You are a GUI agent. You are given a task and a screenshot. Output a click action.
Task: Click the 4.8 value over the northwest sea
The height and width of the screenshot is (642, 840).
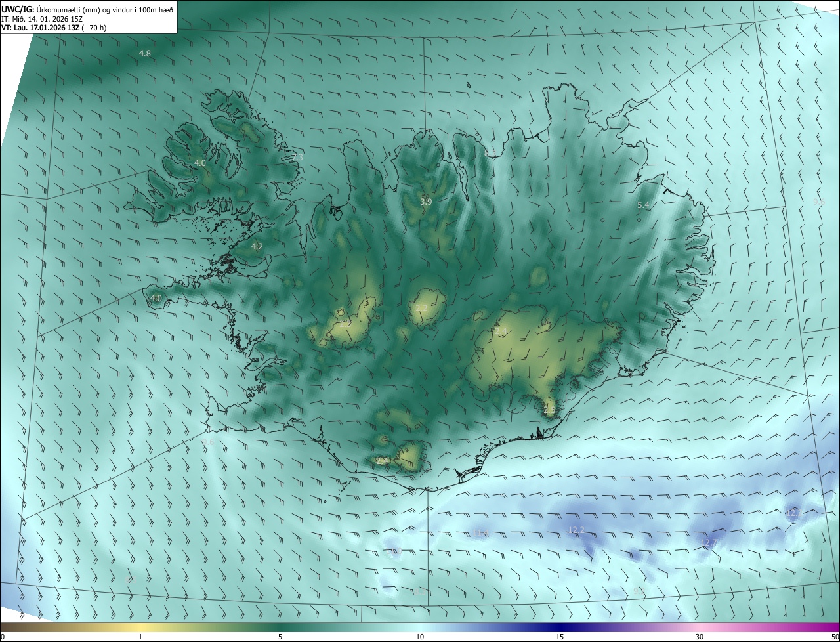145,53
